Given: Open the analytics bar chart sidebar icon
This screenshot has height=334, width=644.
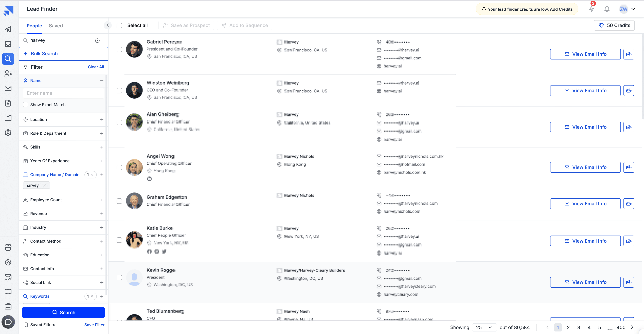Looking at the screenshot, I should [8, 118].
